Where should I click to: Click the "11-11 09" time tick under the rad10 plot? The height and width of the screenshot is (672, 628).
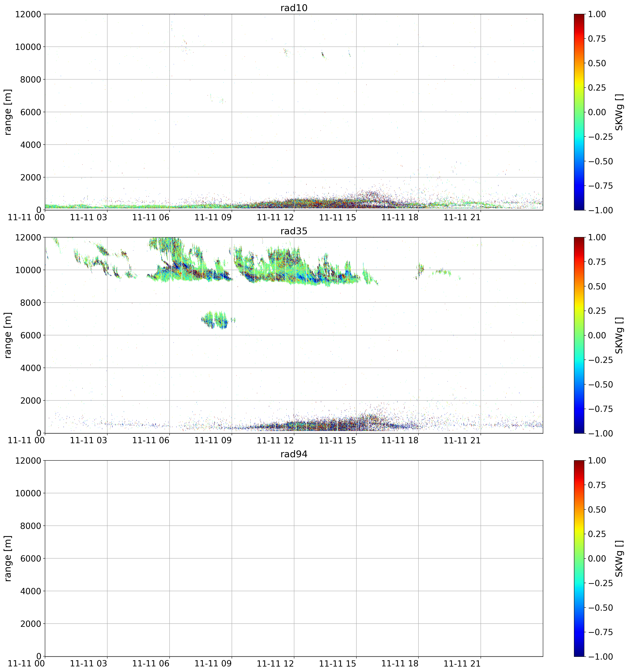[213, 217]
